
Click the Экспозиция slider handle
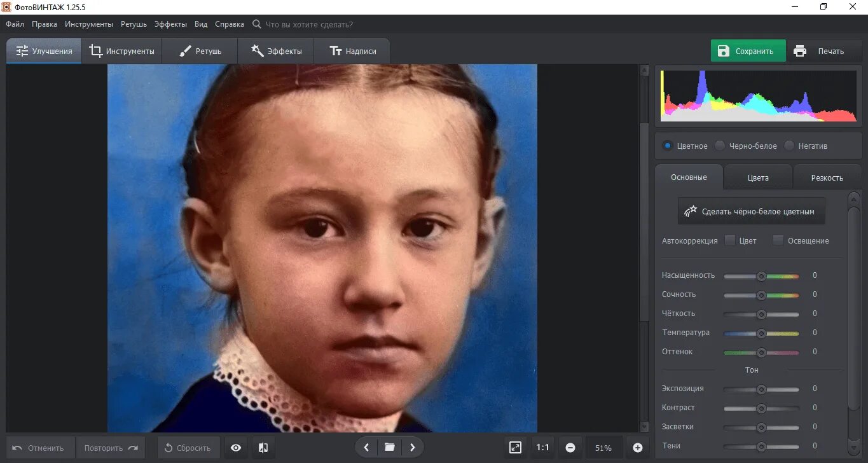tap(761, 389)
